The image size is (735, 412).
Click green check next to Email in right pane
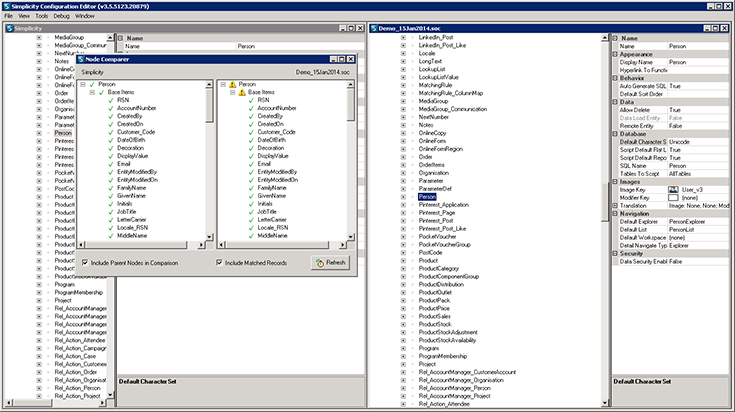click(251, 164)
